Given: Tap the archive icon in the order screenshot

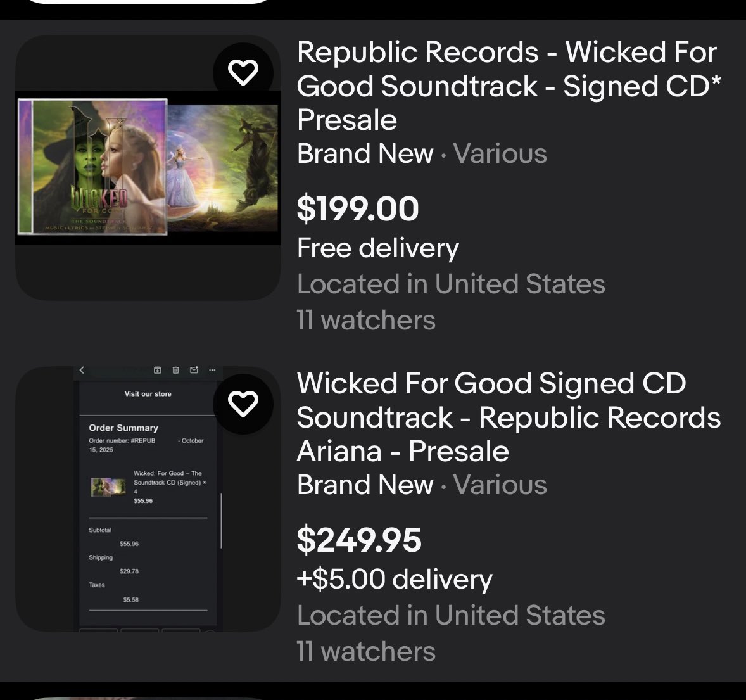Looking at the screenshot, I should 158,370.
